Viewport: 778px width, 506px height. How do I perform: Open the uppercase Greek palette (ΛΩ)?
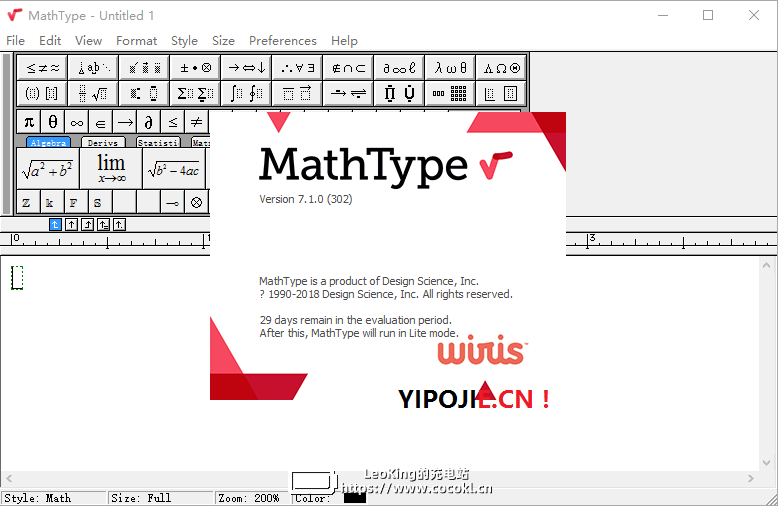[502, 68]
